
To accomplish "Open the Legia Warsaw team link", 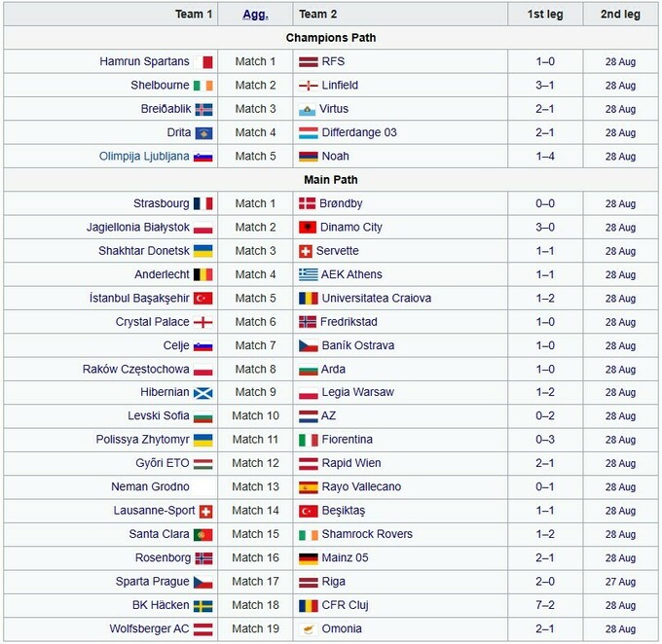I will coord(357,392).
